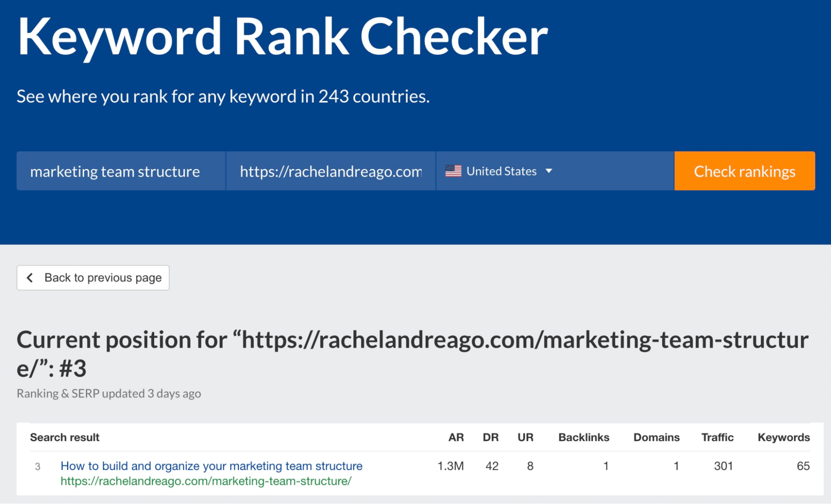Click the UR column header

[525, 437]
